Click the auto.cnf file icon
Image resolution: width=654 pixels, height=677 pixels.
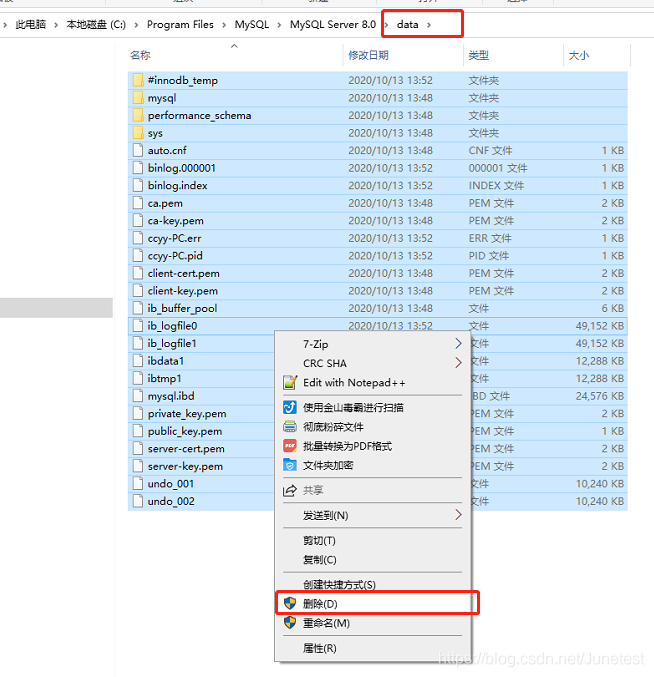coord(138,150)
